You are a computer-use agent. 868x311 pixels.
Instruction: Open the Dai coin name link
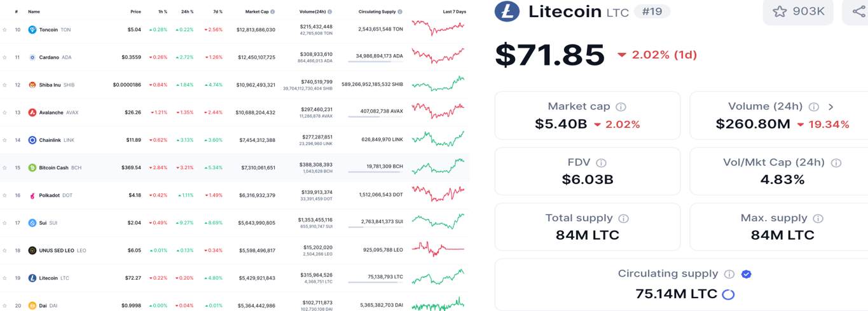pos(43,305)
